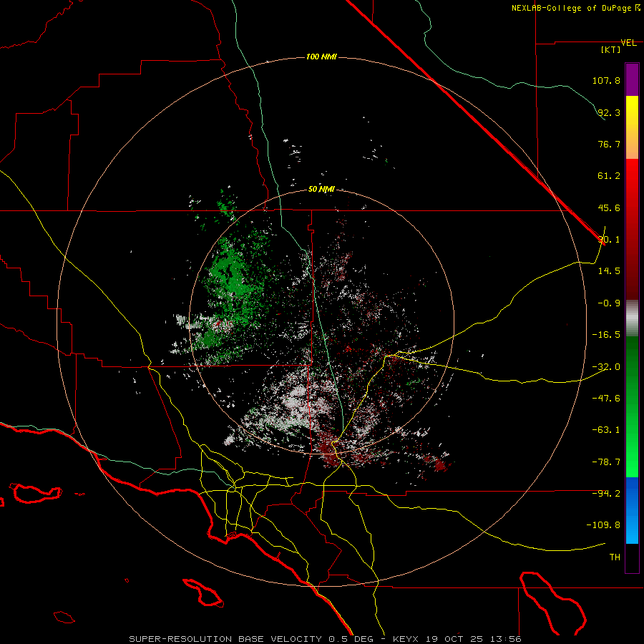Click the TH legend label
The height and width of the screenshot is (644, 644).
(615, 557)
